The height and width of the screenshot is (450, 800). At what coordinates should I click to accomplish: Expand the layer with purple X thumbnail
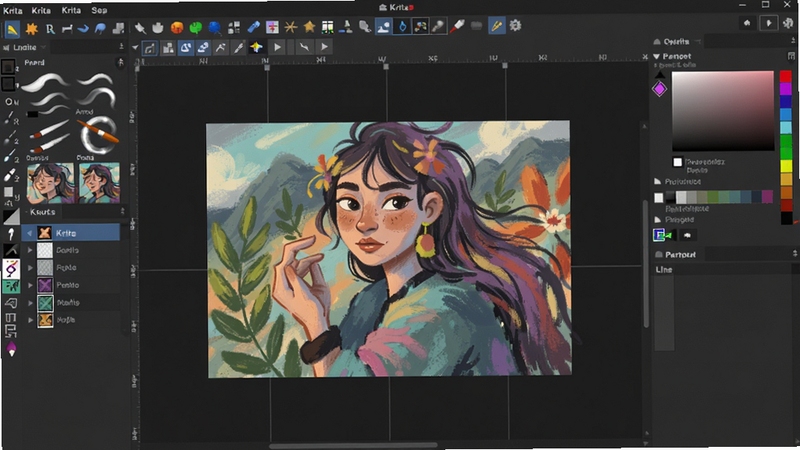(x=30, y=285)
